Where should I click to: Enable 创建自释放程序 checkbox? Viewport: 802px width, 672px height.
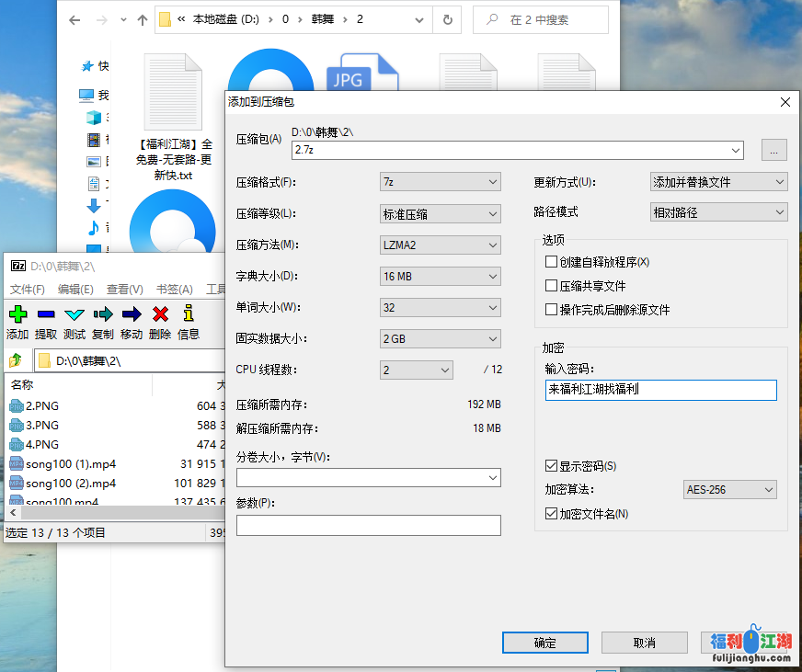pyautogui.click(x=552, y=262)
